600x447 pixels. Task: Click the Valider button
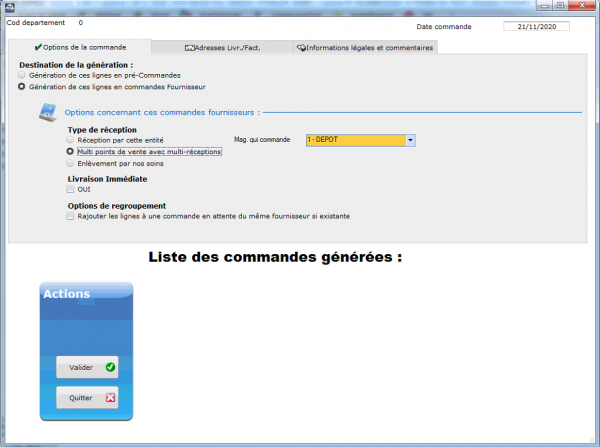tap(87, 367)
